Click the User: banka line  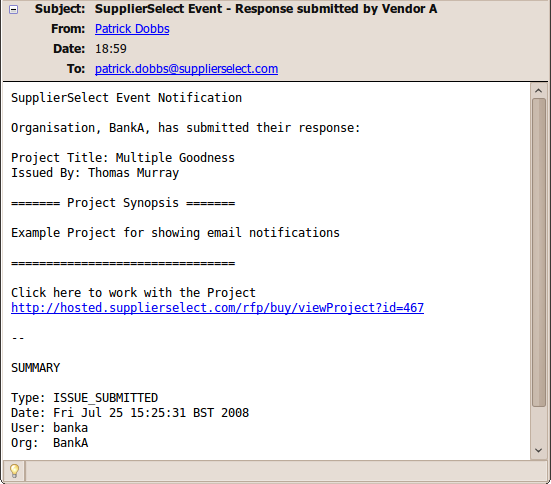(x=49, y=428)
